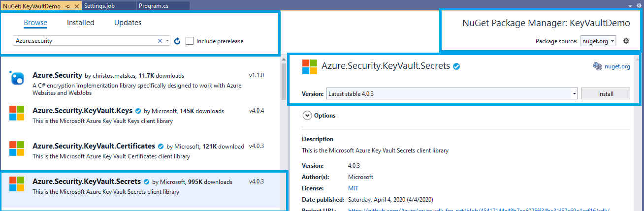Expand the Options section
This screenshot has width=644, height=211.
pos(307,116)
